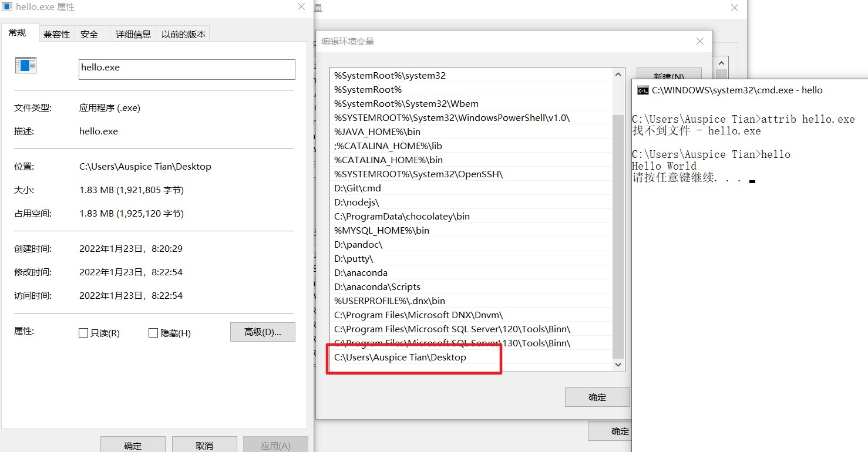Image resolution: width=868 pixels, height=452 pixels.
Task: Click the path list vertical scrollbar thumb
Action: pyautogui.click(x=618, y=237)
